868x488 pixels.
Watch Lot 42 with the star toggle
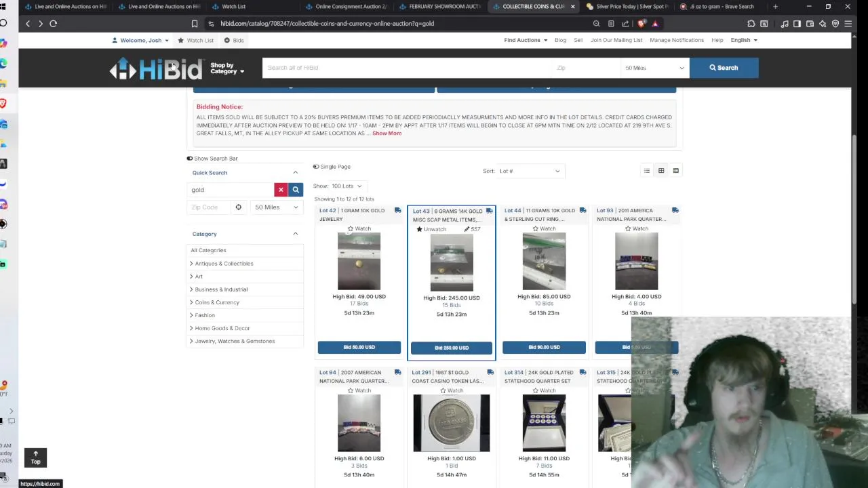tap(359, 228)
